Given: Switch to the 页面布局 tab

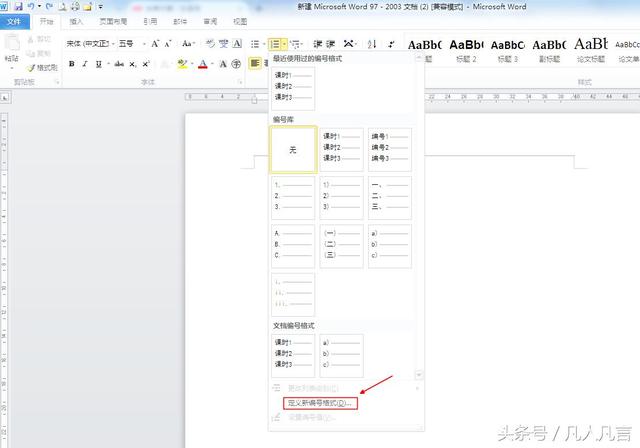Looking at the screenshot, I should coord(113,22).
